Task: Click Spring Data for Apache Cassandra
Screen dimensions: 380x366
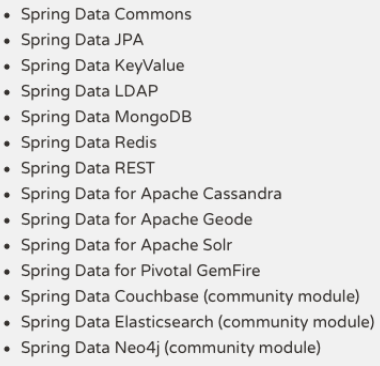Action: coord(151,194)
